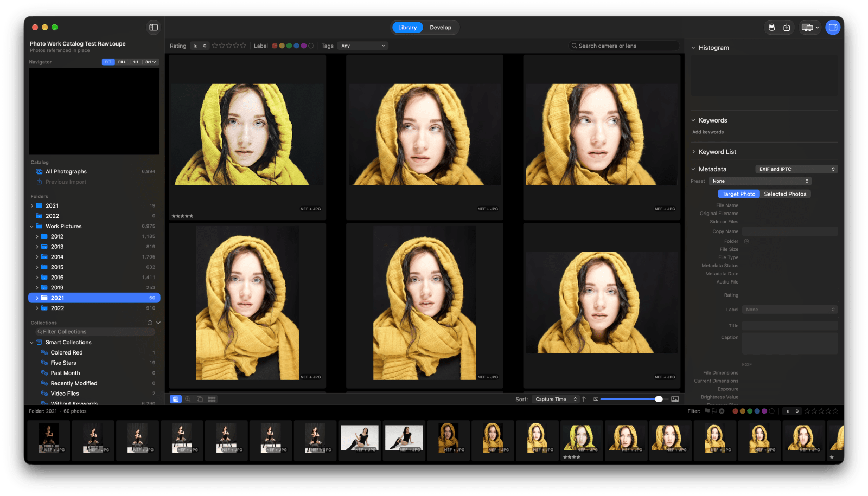Click the red label color filter swatch
Viewport: 868px width, 496px height.
point(275,46)
